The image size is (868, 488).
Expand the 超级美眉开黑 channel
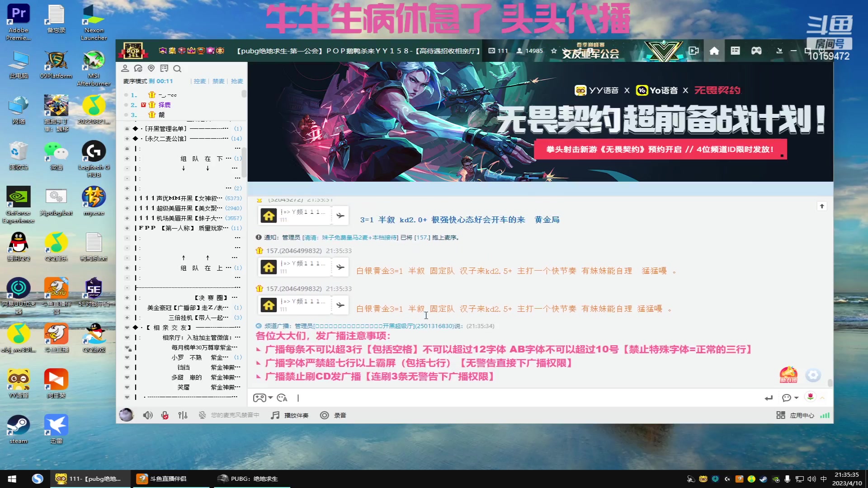coord(127,208)
